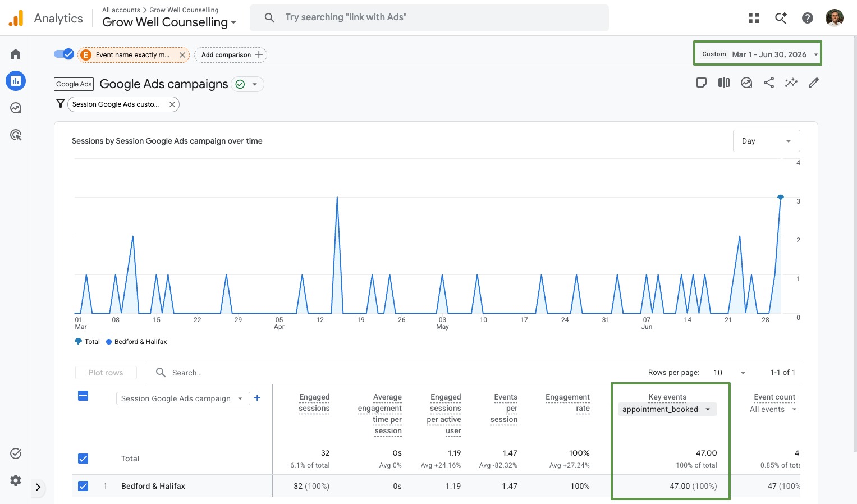Click the select-all rows header checkbox
This screenshot has height=504, width=857.
83,396
